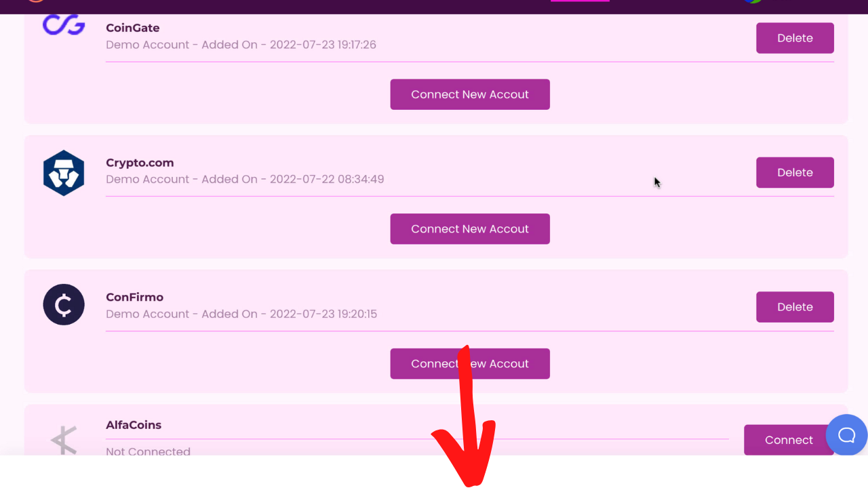Connect the AlfaCoins gateway
This screenshot has width=868, height=488.
(x=789, y=440)
